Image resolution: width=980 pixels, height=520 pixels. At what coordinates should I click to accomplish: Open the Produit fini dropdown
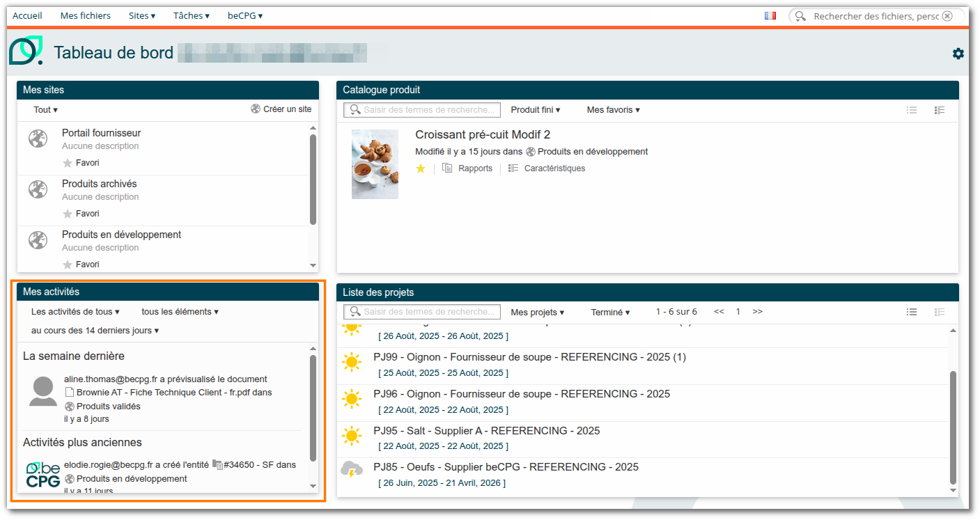pyautogui.click(x=536, y=110)
